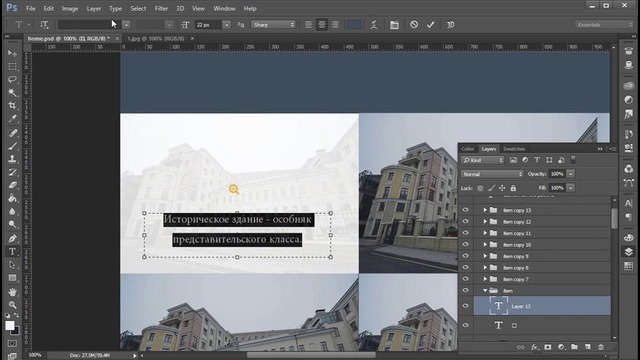Select the Lasso tool
The width and height of the screenshot is (640, 360).
click(12, 79)
